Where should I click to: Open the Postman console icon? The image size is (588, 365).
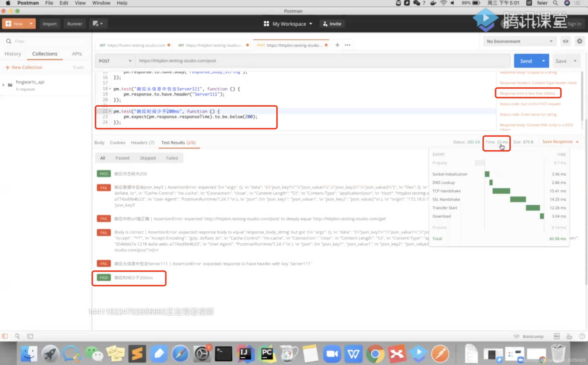(30, 336)
